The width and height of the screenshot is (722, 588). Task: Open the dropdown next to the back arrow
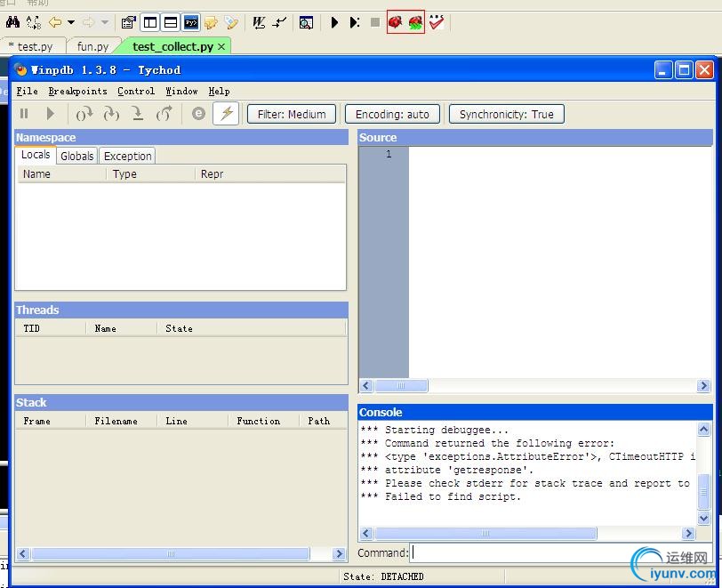(71, 21)
